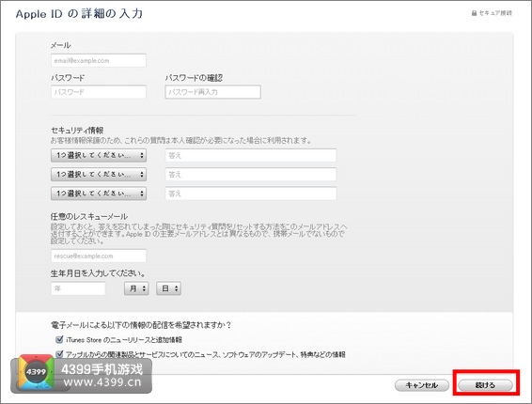Screen dimensions: 532x404
Task: Click the 続ける continue button
Action: tap(485, 385)
